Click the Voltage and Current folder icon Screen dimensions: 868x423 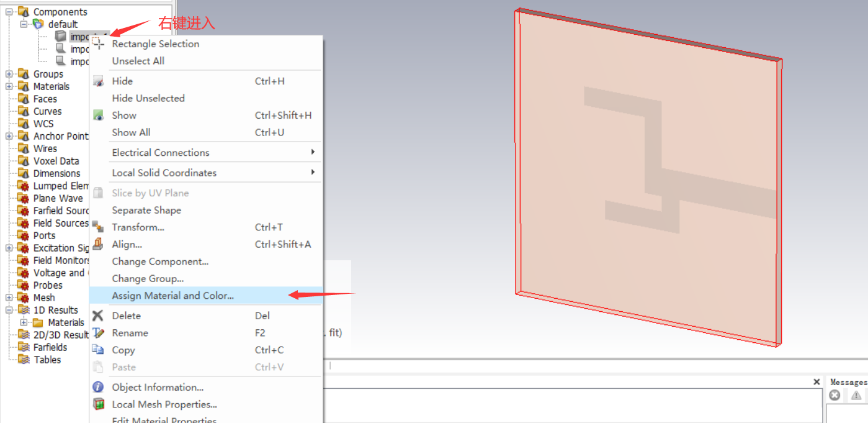point(24,273)
